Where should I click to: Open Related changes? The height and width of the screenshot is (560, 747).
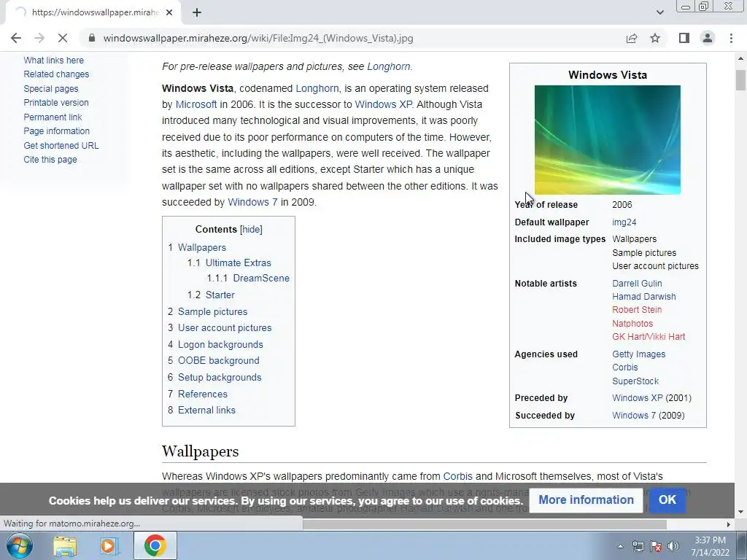(56, 74)
